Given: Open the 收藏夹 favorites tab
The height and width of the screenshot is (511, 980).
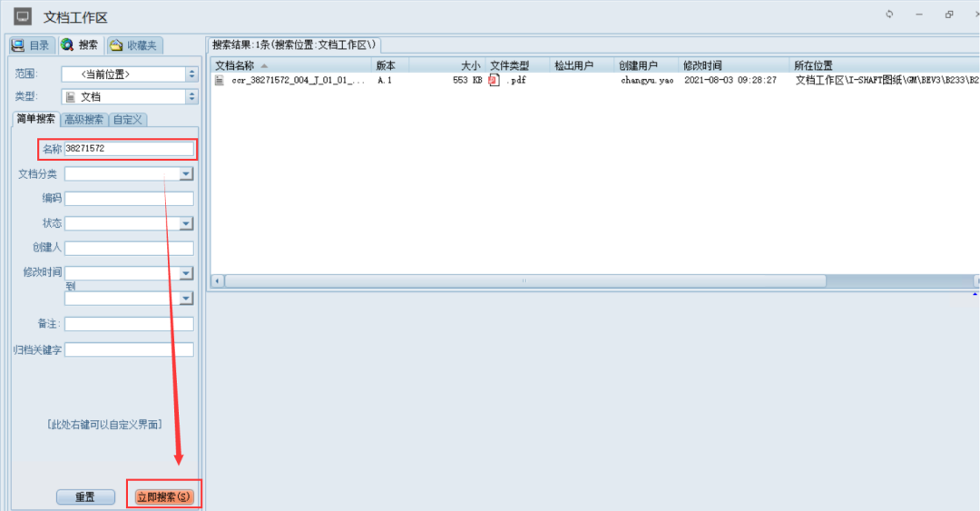Looking at the screenshot, I should tap(134, 45).
